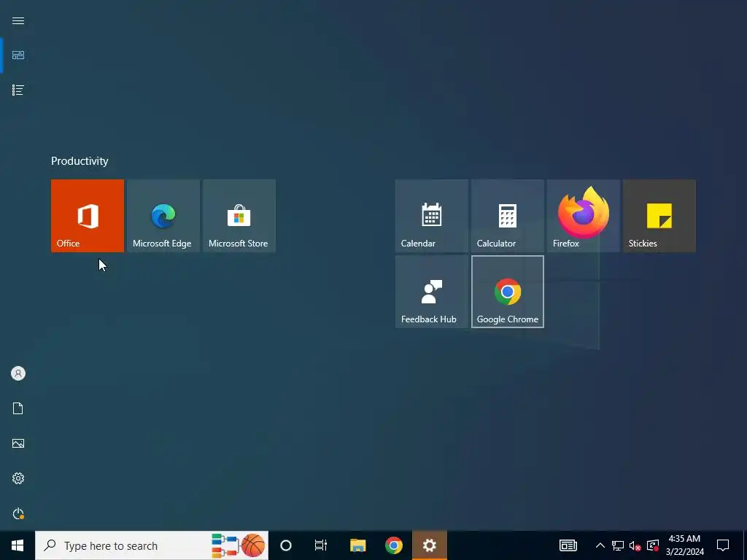The image size is (747, 560).
Task: Expand the Start hamburger menu
Action: point(18,21)
